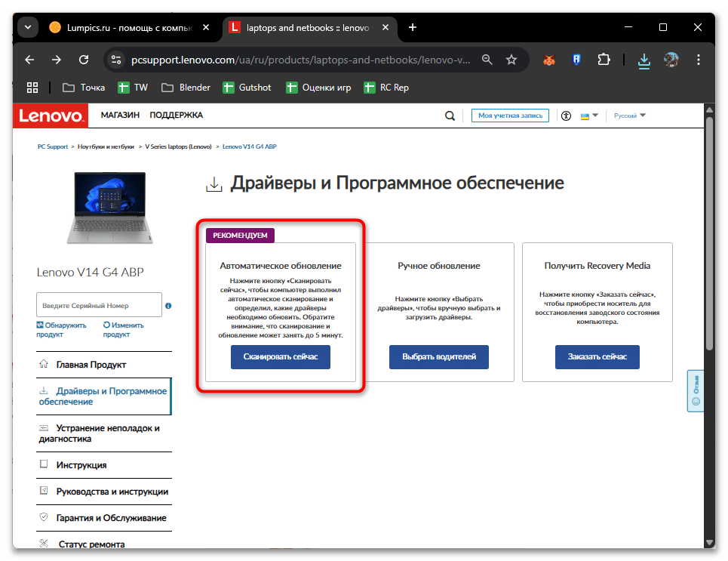Select Драйверы и Программное обеспечение sidebar item
Screen dimensions: 728x561
tap(104, 396)
